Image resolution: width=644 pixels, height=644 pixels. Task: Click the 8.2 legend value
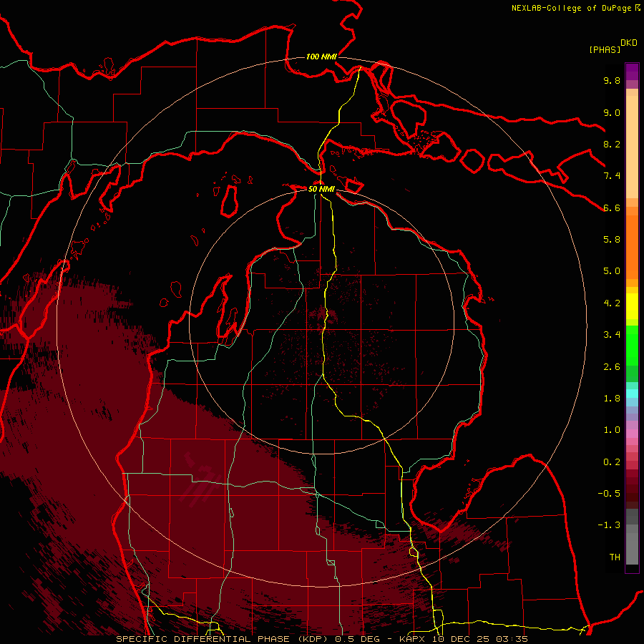pyautogui.click(x=612, y=144)
